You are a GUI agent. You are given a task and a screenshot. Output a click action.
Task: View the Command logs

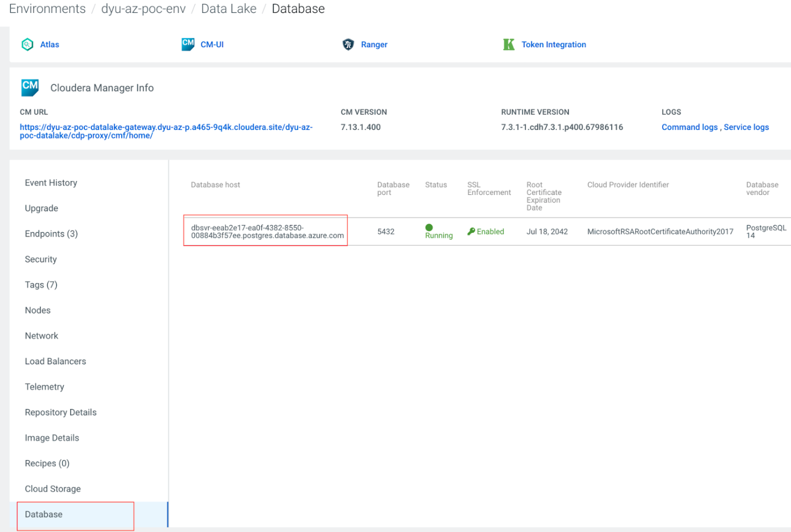coord(689,127)
